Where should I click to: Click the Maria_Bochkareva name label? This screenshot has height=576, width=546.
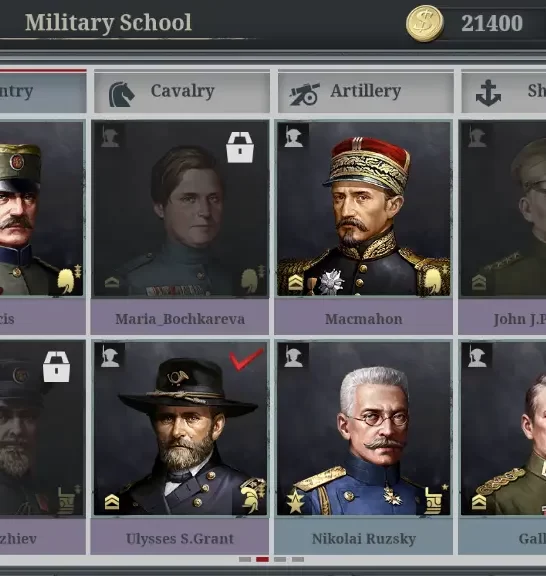(x=180, y=319)
